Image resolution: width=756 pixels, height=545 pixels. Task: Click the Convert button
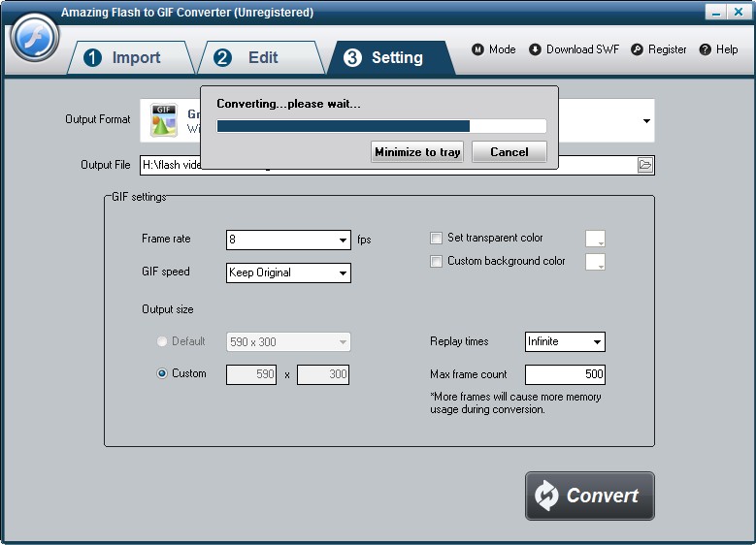(590, 496)
